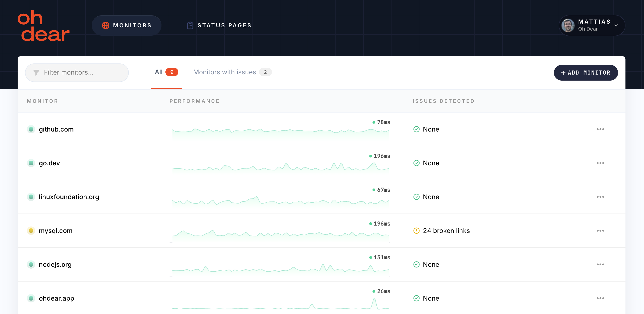Click the 67ms response time value

point(383,190)
